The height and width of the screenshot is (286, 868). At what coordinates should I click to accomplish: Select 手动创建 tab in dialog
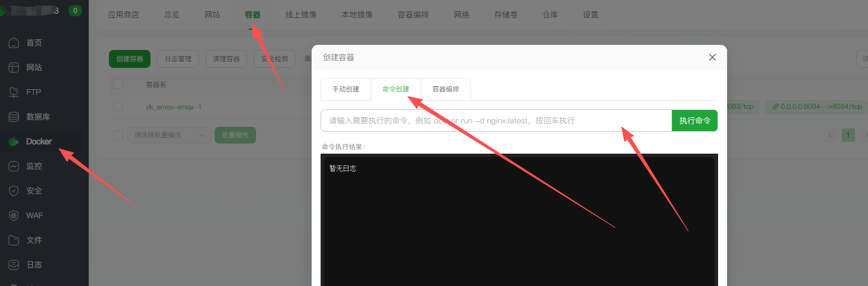click(346, 89)
